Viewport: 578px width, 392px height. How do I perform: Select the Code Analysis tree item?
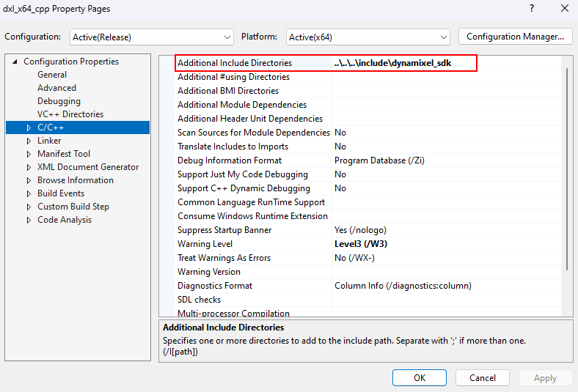pyautogui.click(x=65, y=220)
